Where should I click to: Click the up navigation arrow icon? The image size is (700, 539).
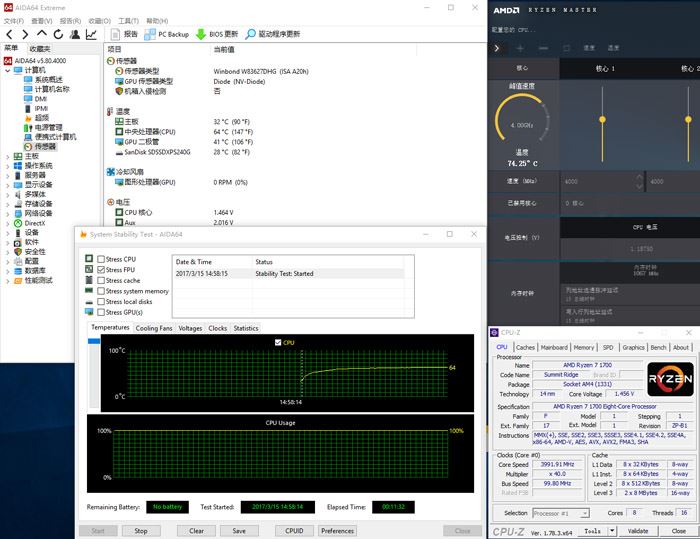click(41, 34)
